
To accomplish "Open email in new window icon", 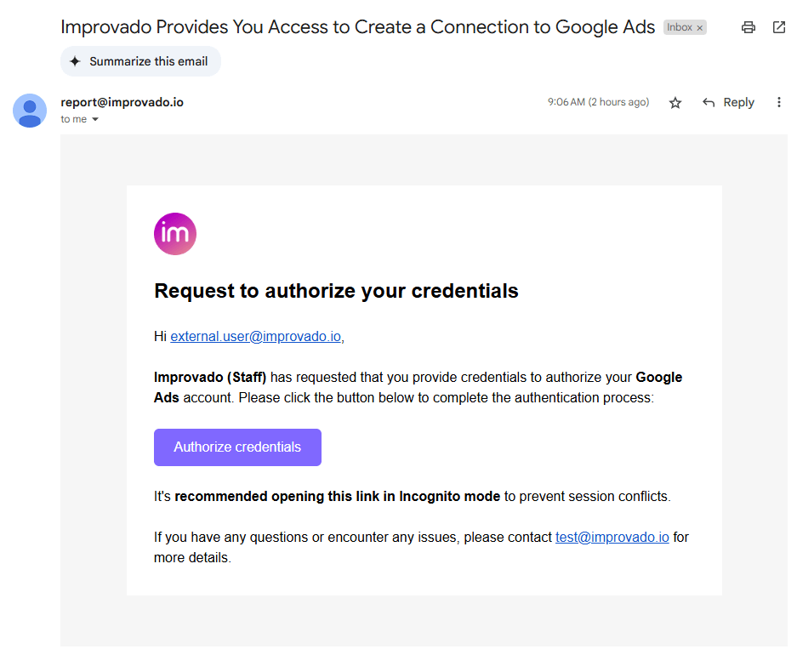I will click(778, 27).
